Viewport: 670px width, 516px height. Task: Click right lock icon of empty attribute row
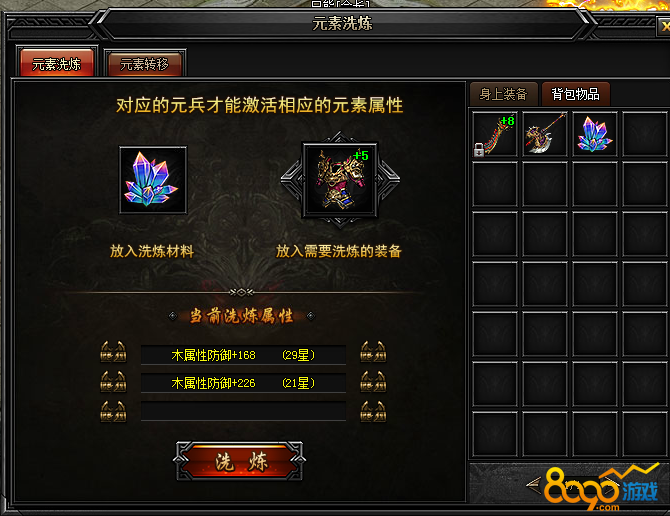point(373,411)
